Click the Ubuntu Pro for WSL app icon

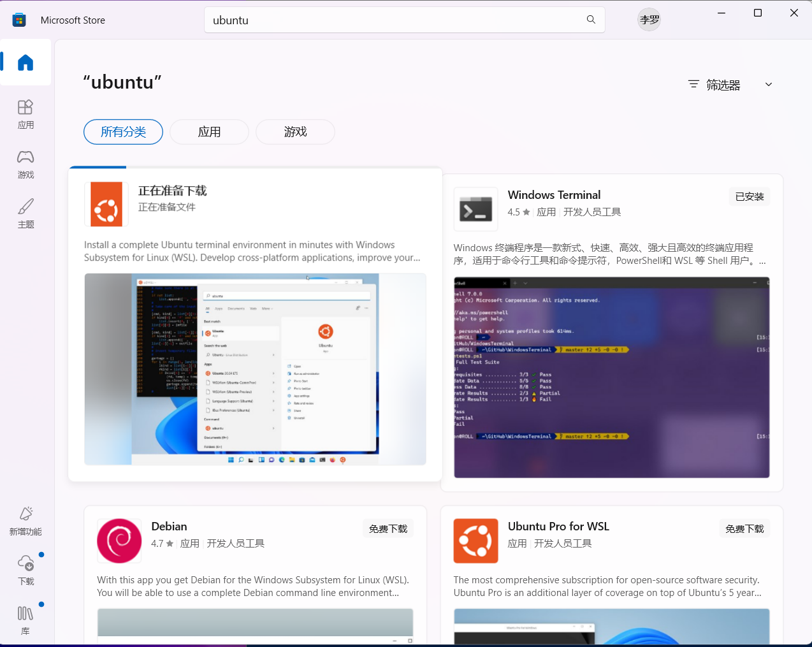[476, 541]
